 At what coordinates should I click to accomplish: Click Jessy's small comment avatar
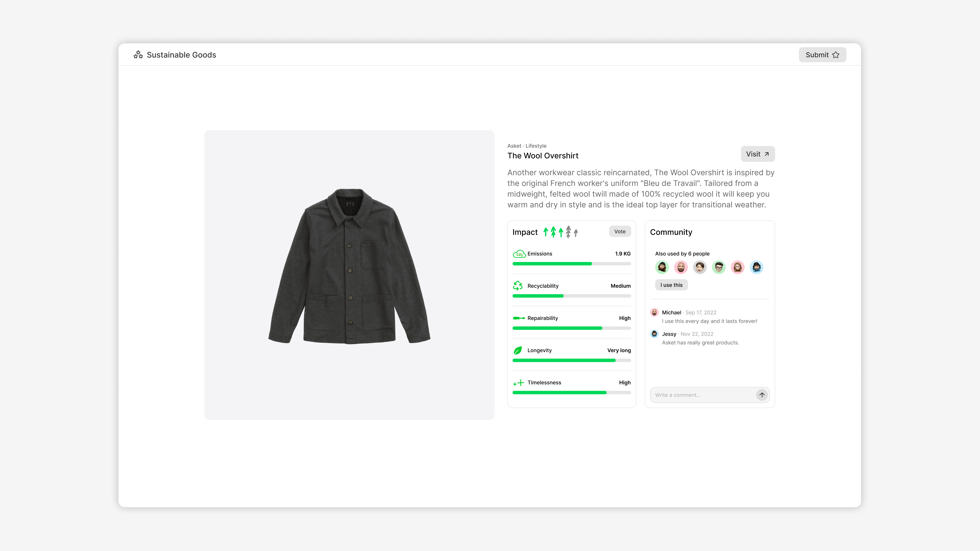click(654, 334)
